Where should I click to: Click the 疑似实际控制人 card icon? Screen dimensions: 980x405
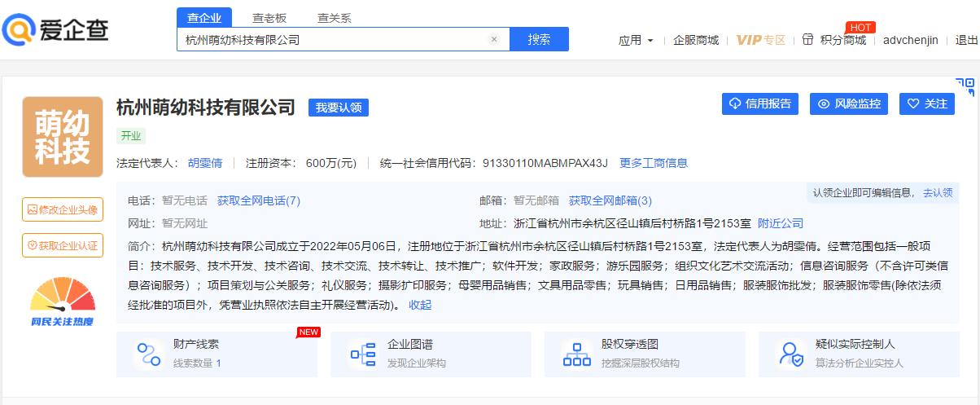[x=791, y=354]
